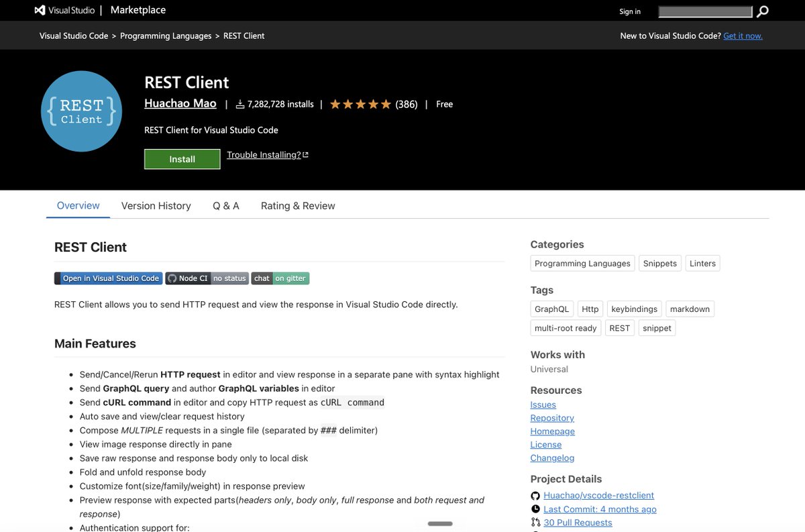
Task: Open the Huachao/vscode-restclient GitHub link
Action: 599,496
